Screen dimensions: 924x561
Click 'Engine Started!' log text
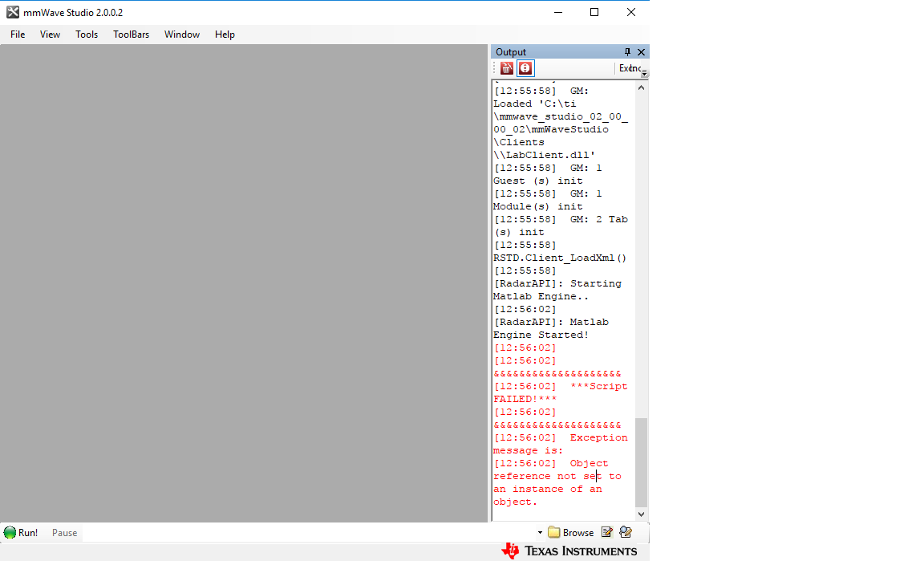pos(541,335)
